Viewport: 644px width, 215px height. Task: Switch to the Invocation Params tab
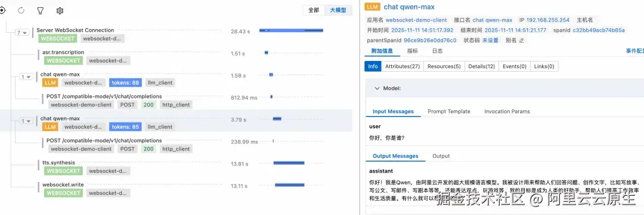click(507, 112)
